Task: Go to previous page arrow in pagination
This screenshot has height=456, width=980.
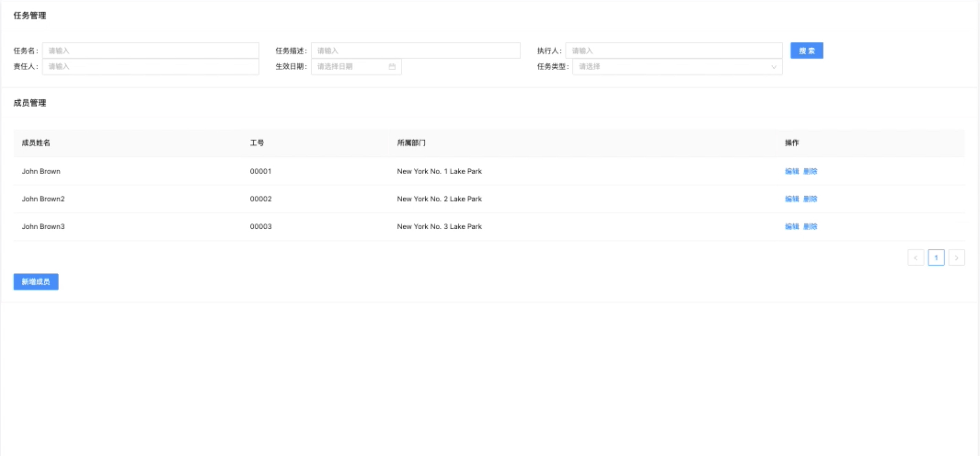Action: (916, 258)
